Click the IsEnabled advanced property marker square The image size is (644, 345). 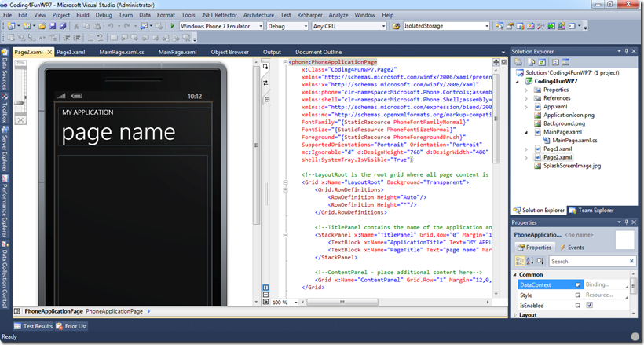click(577, 305)
